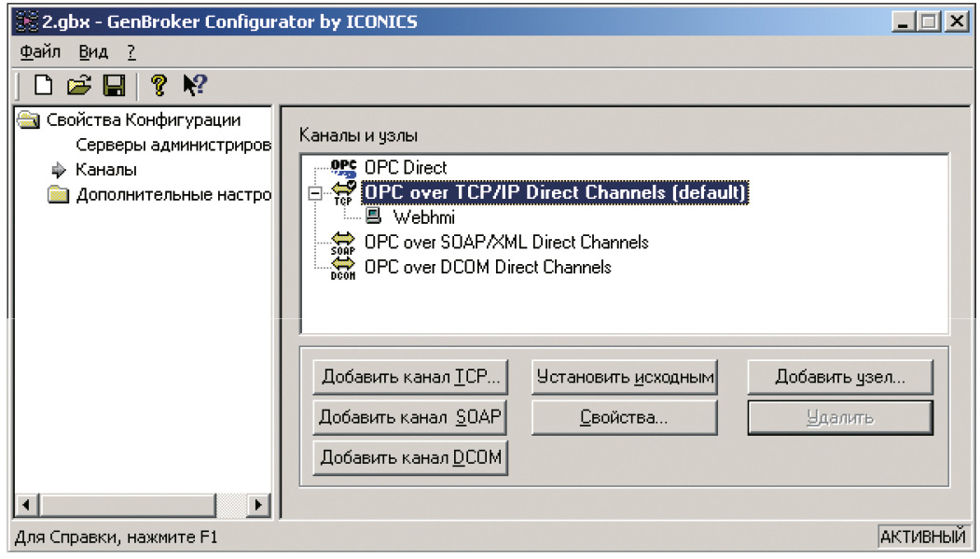
Task: Click Добавить канал SOAP button
Action: click(x=410, y=417)
